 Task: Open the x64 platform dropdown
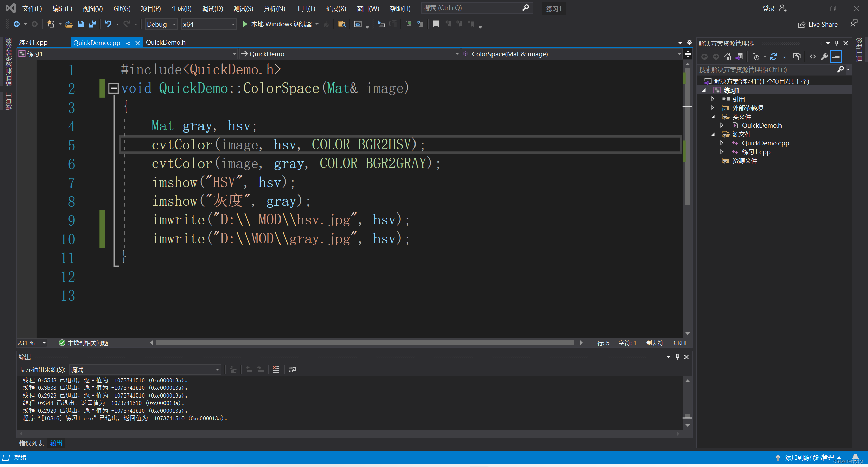coord(233,24)
